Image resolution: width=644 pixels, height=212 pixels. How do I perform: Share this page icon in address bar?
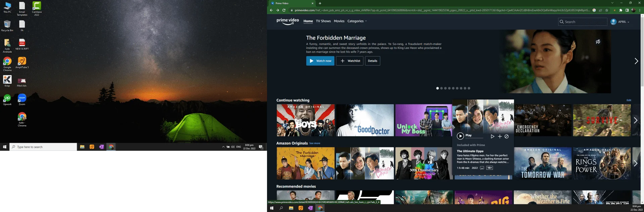(600, 10)
